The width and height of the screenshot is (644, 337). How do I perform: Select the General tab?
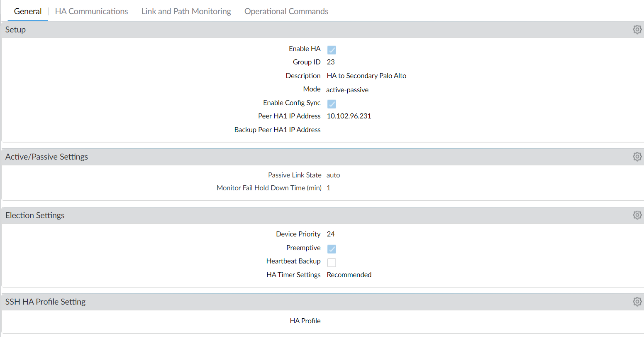(x=27, y=11)
